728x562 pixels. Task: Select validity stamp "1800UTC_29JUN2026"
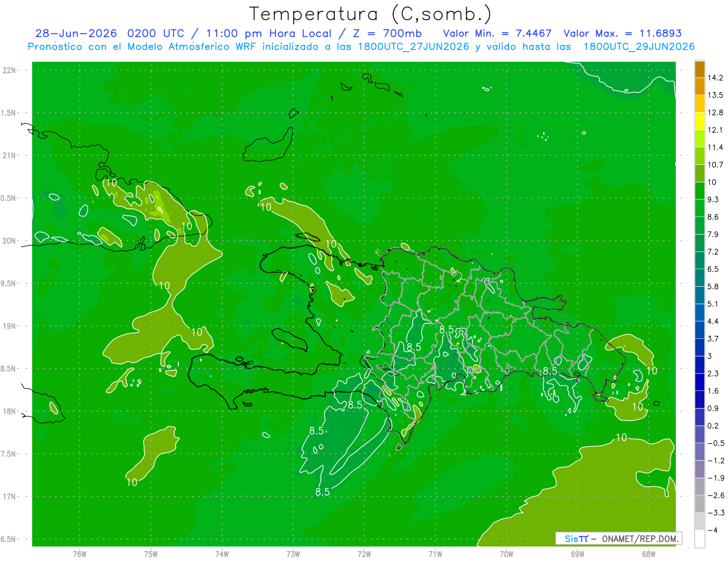[x=638, y=47]
